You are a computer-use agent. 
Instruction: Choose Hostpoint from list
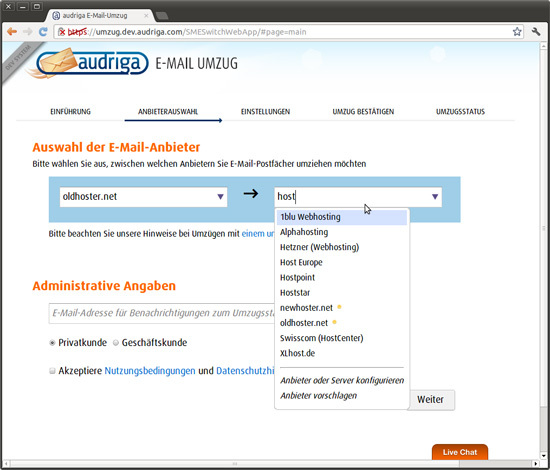342,277
